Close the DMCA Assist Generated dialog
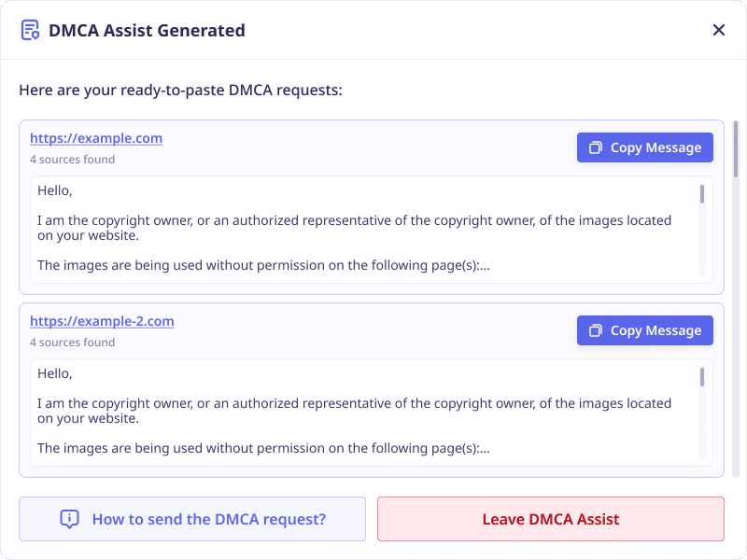Screen dimensions: 747x560 click(x=718, y=30)
